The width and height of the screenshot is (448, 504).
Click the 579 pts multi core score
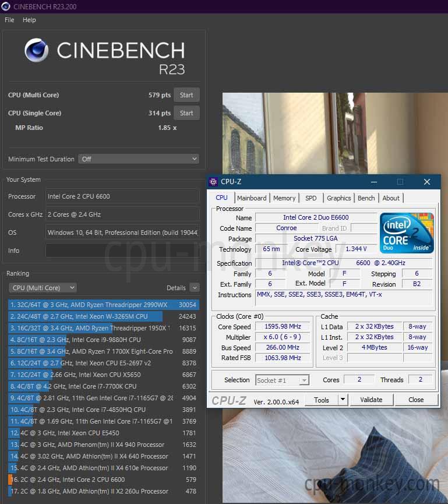click(x=160, y=95)
